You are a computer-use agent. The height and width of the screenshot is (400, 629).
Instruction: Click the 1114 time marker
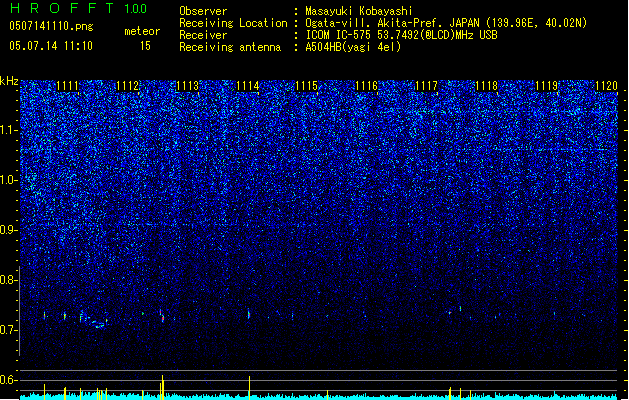click(248, 86)
